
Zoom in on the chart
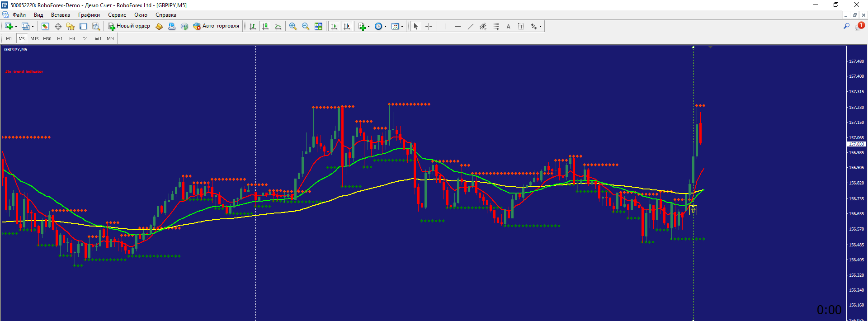point(293,26)
